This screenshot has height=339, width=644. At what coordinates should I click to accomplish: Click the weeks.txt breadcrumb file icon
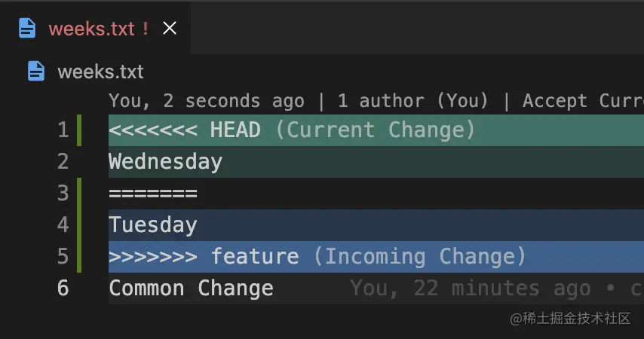[36, 72]
